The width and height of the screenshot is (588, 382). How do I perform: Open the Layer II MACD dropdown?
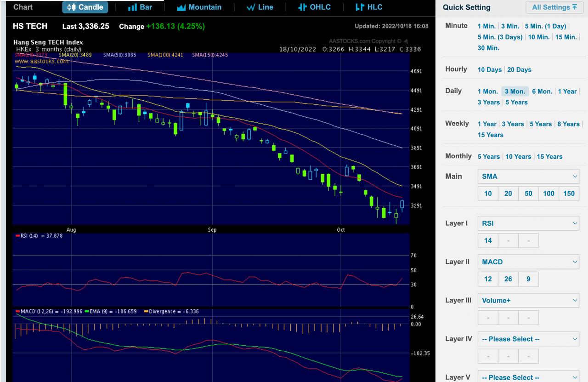click(528, 262)
